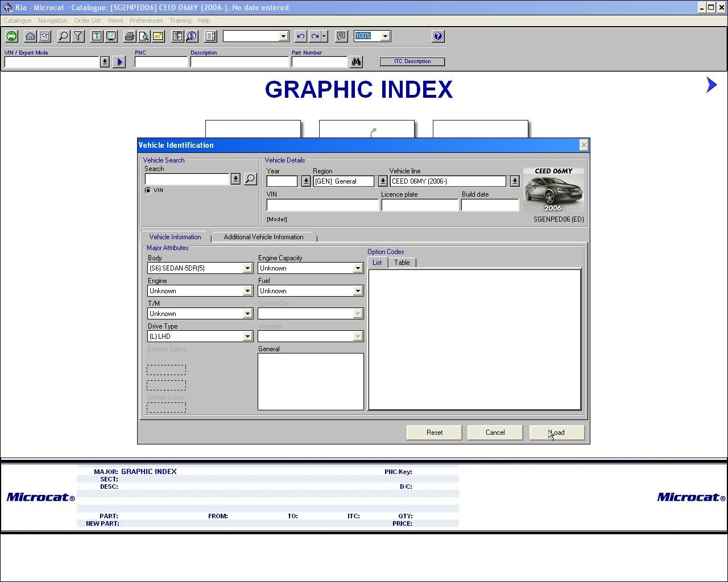Screen dimensions: 728x582
Task: Open the Catalogue menu
Action: click(x=18, y=20)
